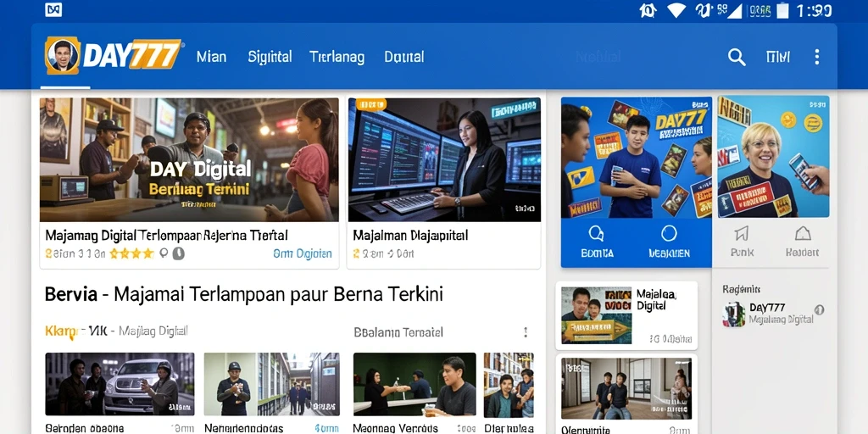Open the man in cap on street thumbnail
The image size is (868, 434).
pos(271,384)
